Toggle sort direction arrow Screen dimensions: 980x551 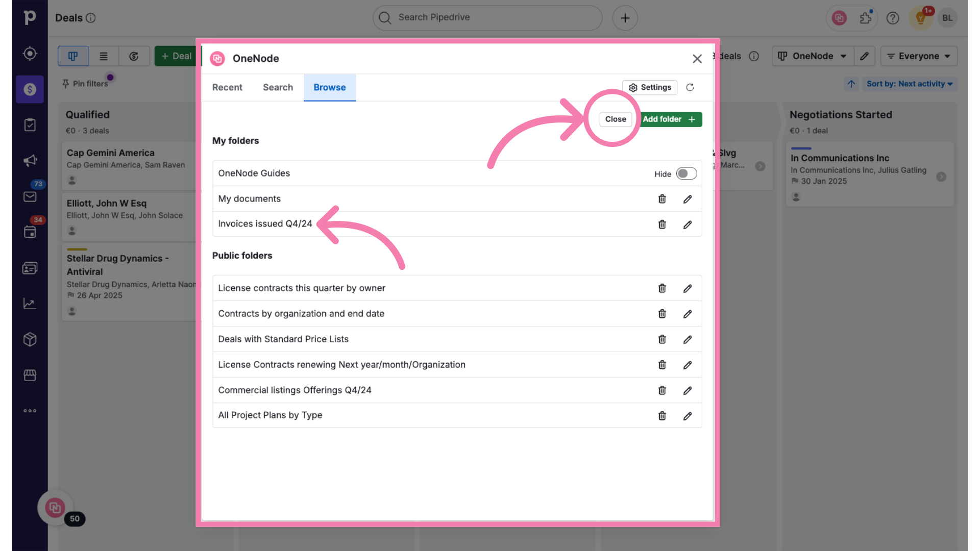(851, 84)
